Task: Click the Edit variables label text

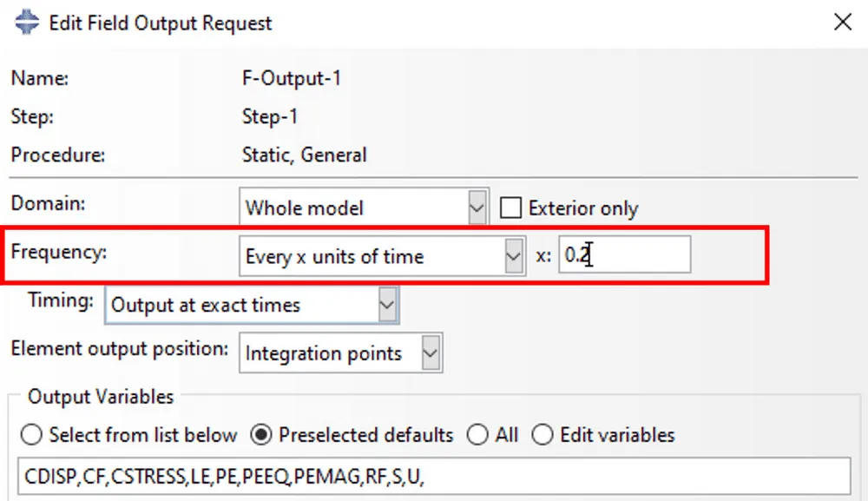Action: click(617, 435)
